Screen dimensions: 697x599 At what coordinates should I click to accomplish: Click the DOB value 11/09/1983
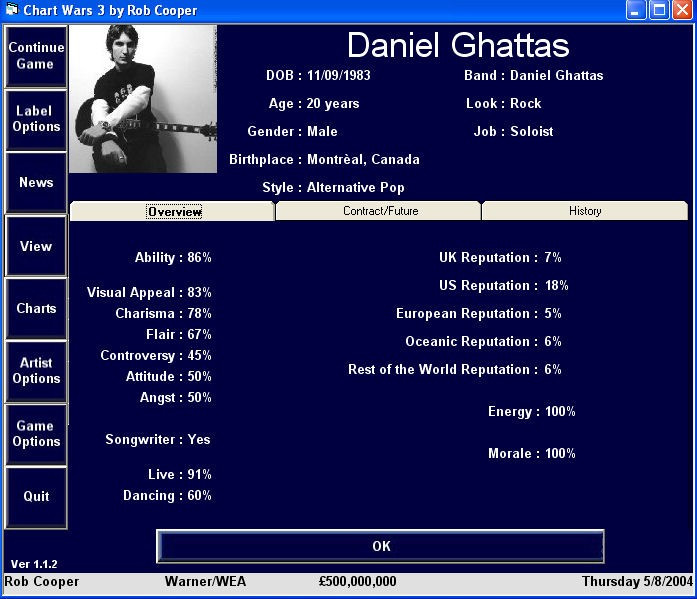point(339,76)
